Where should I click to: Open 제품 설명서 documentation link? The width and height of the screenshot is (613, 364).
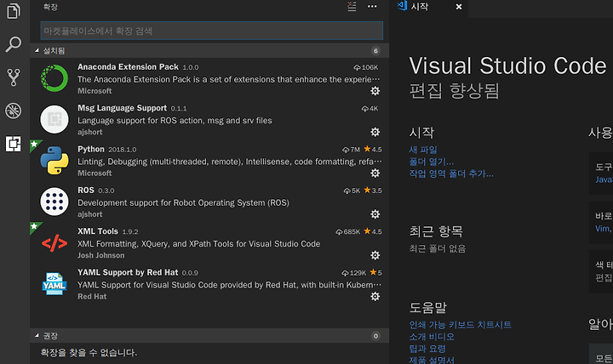click(432, 360)
